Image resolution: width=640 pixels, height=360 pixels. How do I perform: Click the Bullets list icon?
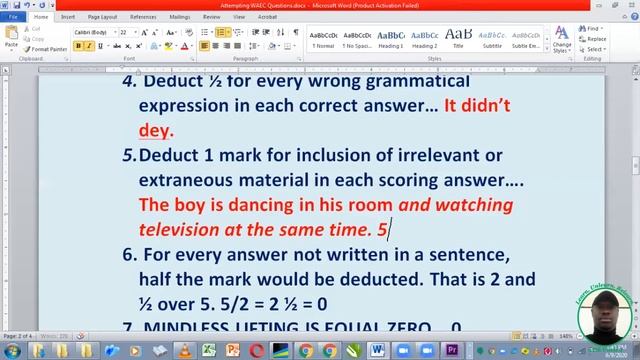[x=204, y=32]
